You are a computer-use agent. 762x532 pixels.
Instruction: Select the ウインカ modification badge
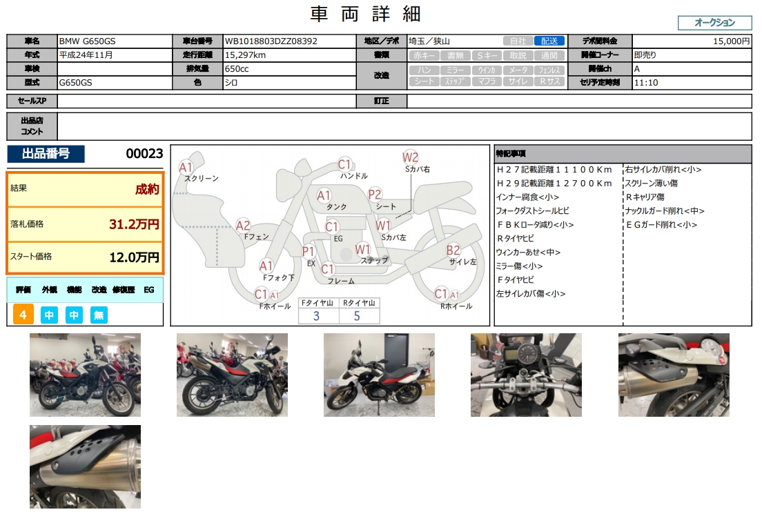coord(487,70)
